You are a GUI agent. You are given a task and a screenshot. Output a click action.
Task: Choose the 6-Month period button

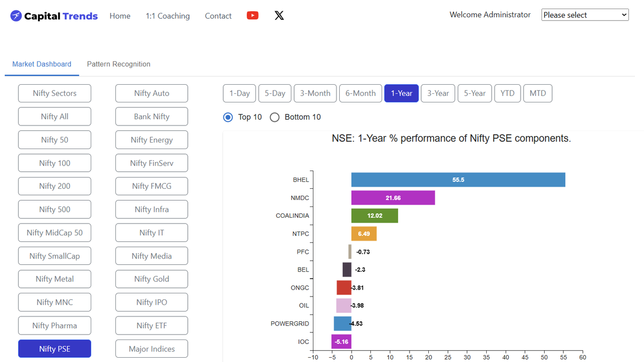pos(361,93)
